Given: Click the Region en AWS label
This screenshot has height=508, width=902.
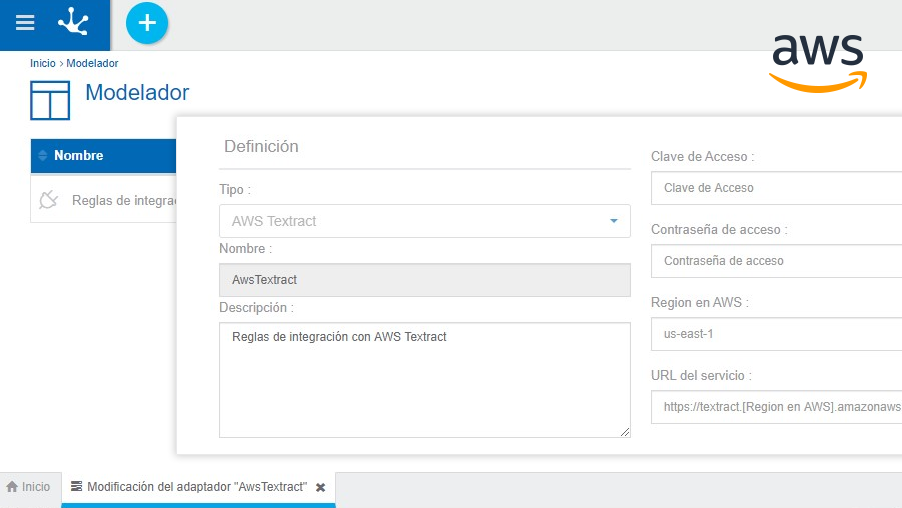Looking at the screenshot, I should tap(700, 303).
